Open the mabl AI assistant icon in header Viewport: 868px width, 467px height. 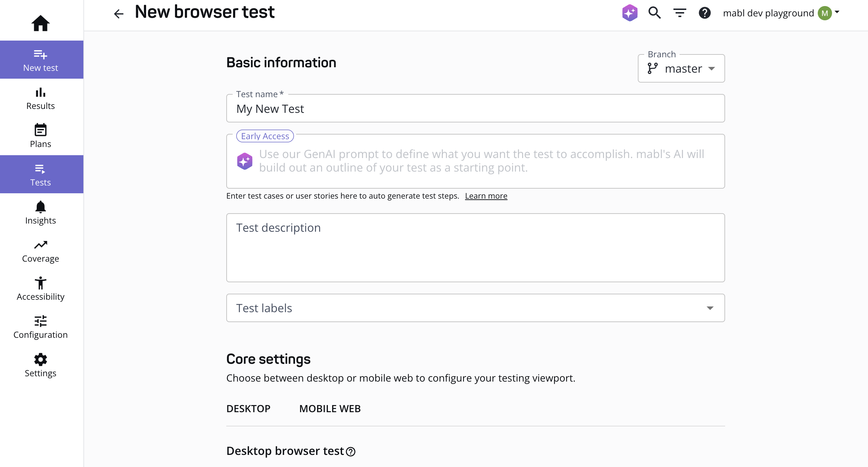tap(630, 13)
